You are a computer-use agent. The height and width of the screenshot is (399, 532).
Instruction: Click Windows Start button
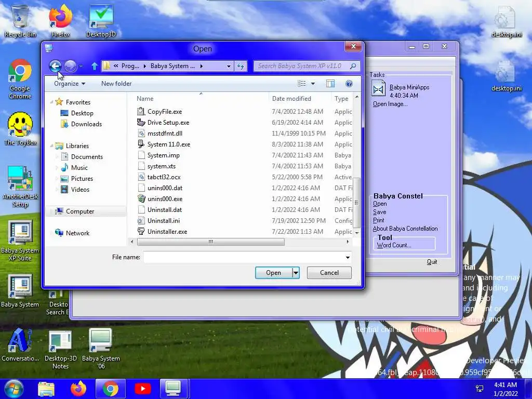coord(14,389)
